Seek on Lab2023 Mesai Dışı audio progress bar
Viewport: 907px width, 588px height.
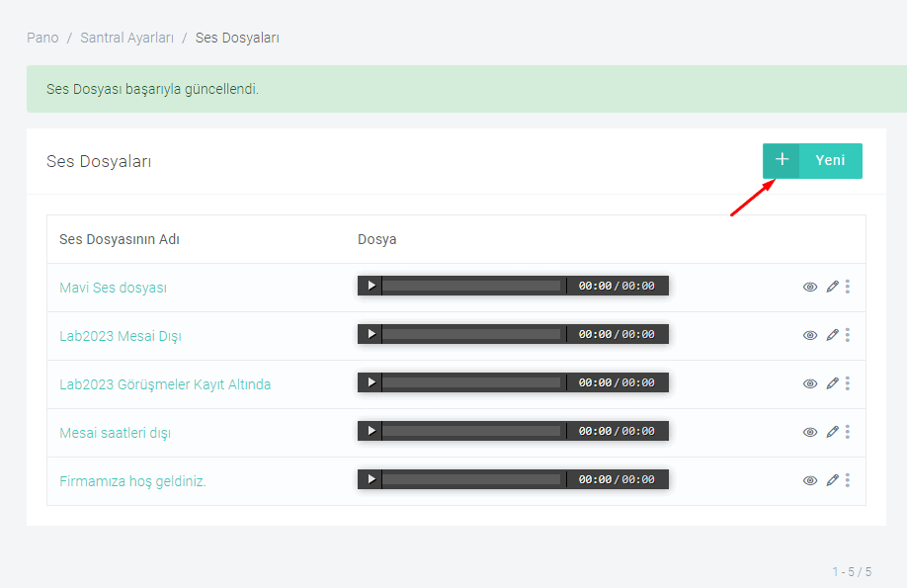(471, 334)
